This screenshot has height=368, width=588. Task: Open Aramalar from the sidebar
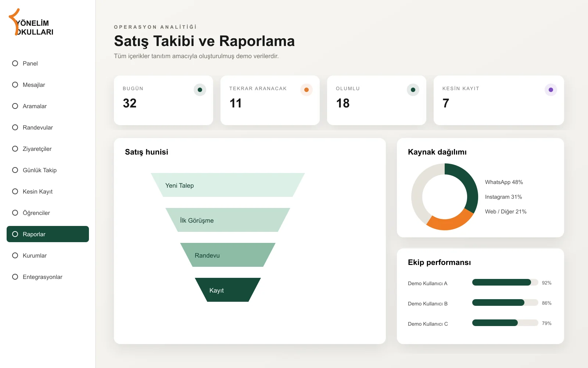tap(48, 106)
